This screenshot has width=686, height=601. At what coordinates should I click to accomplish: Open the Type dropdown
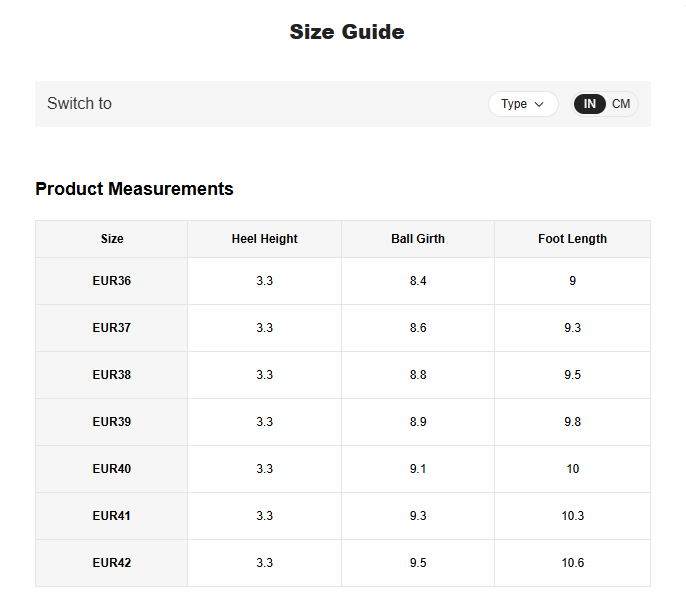pos(523,104)
